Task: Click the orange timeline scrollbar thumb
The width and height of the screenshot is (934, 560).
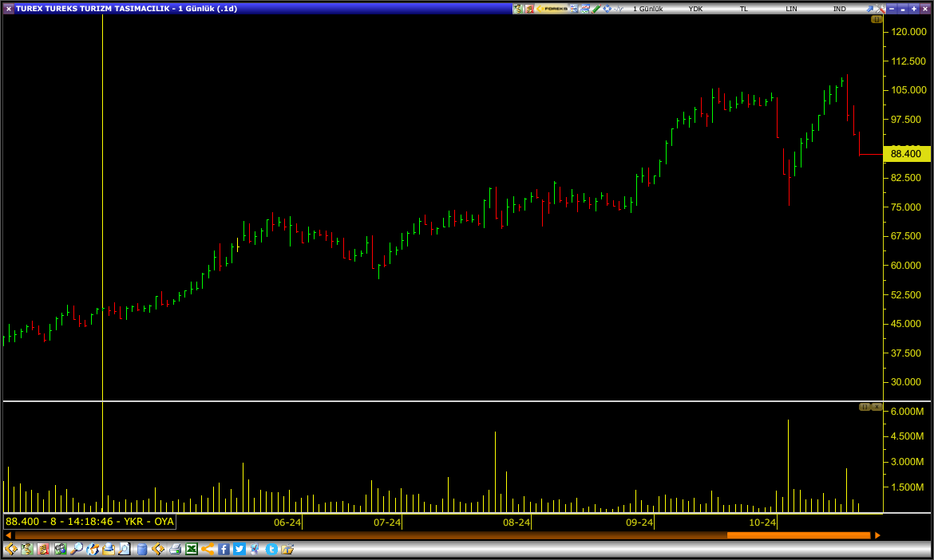Action: 798,535
